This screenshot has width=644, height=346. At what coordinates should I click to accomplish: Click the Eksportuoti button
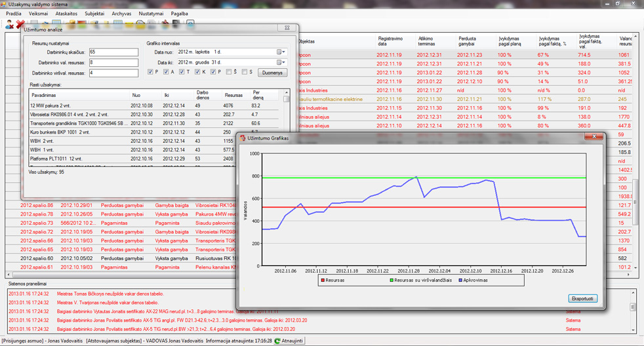(x=582, y=298)
